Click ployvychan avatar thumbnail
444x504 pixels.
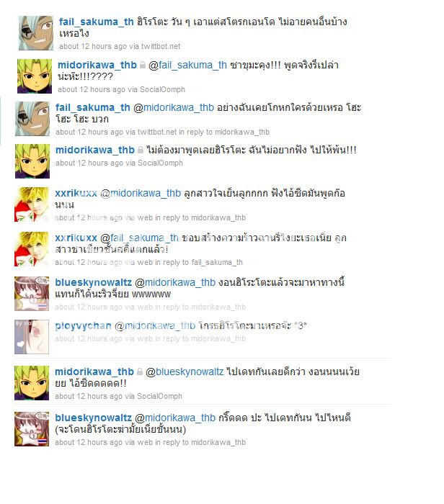[32, 337]
